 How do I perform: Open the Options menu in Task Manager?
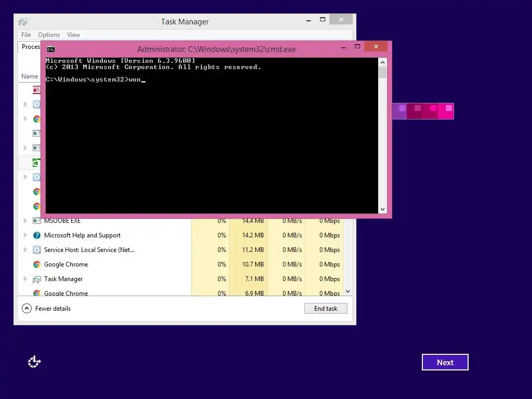point(49,35)
